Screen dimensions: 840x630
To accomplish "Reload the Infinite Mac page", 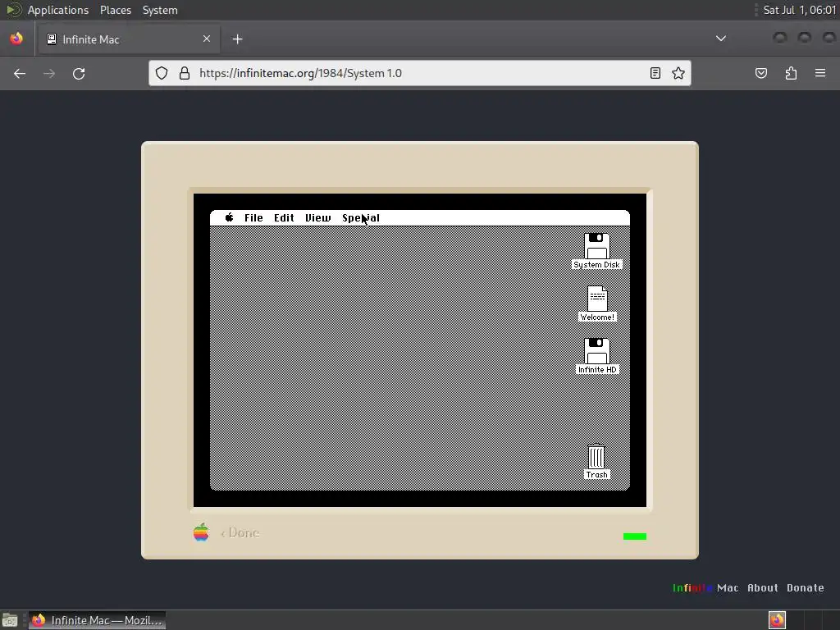I will coord(79,73).
